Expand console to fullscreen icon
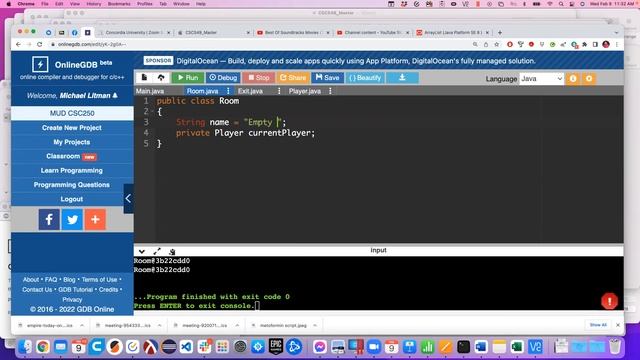This screenshot has width=640, height=360. 157,251
